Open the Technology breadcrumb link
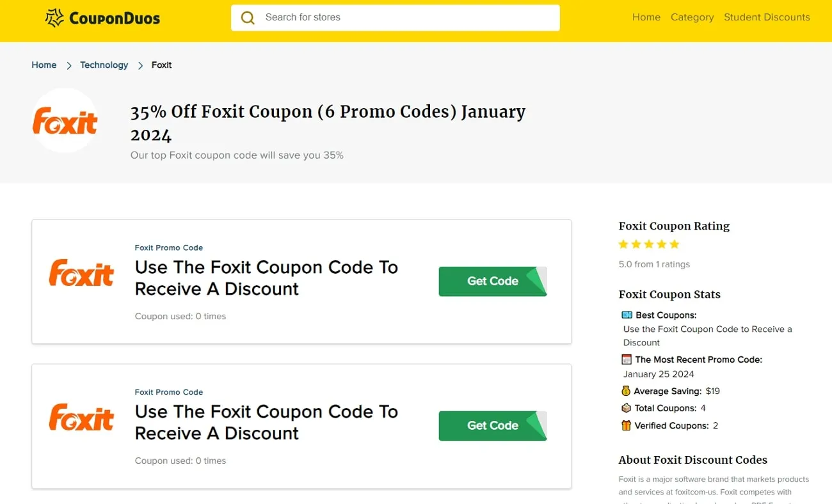Image resolution: width=832 pixels, height=504 pixels. (104, 65)
